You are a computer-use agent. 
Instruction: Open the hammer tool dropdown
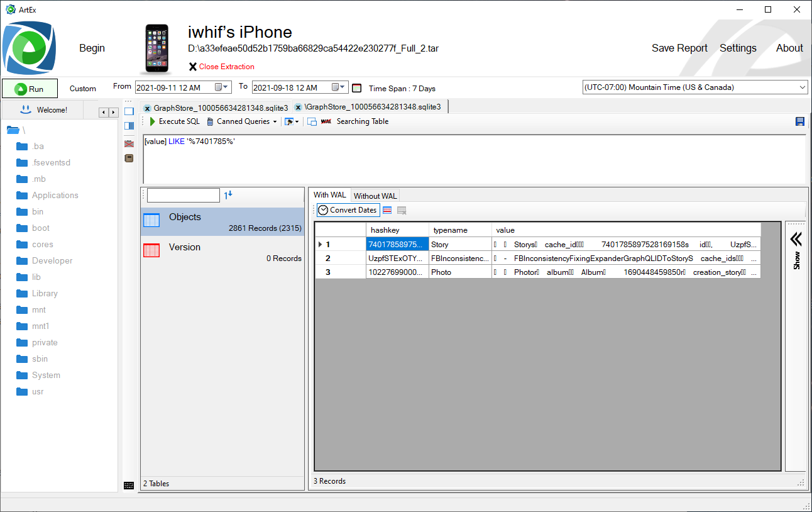point(292,121)
